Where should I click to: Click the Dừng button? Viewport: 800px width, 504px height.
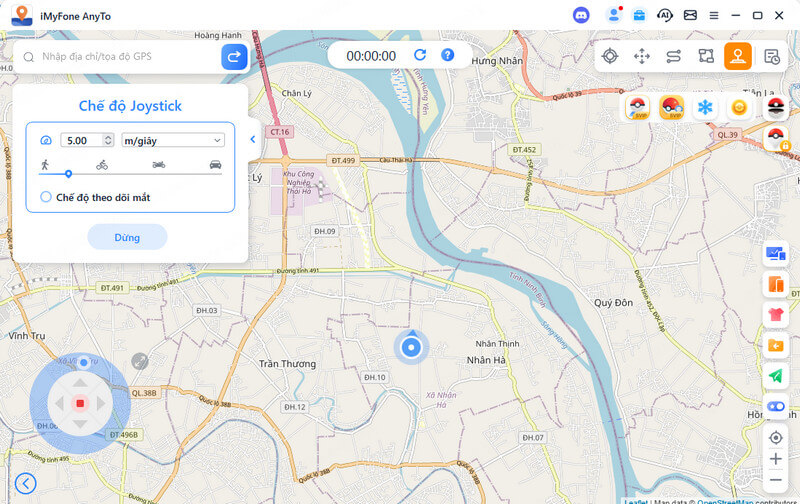127,237
